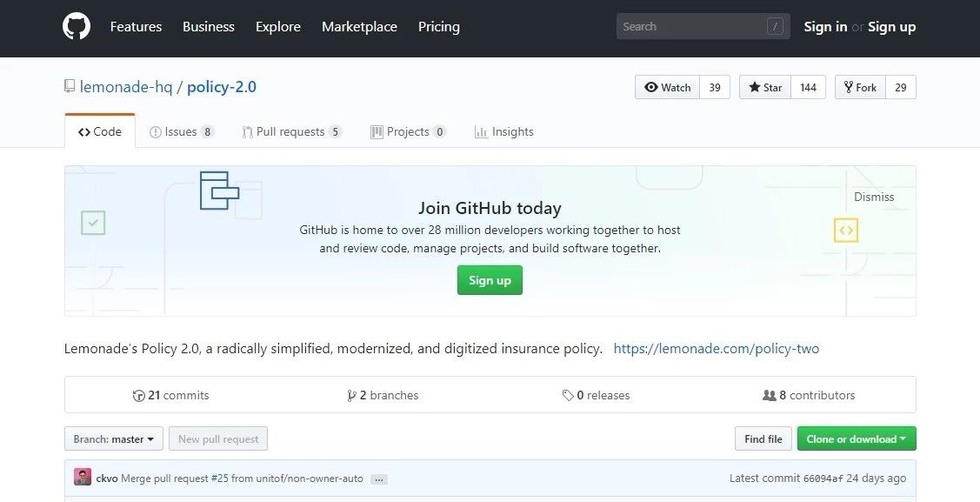Image resolution: width=980 pixels, height=502 pixels.
Task: Click ckvo's avatar thumbnail
Action: (83, 478)
